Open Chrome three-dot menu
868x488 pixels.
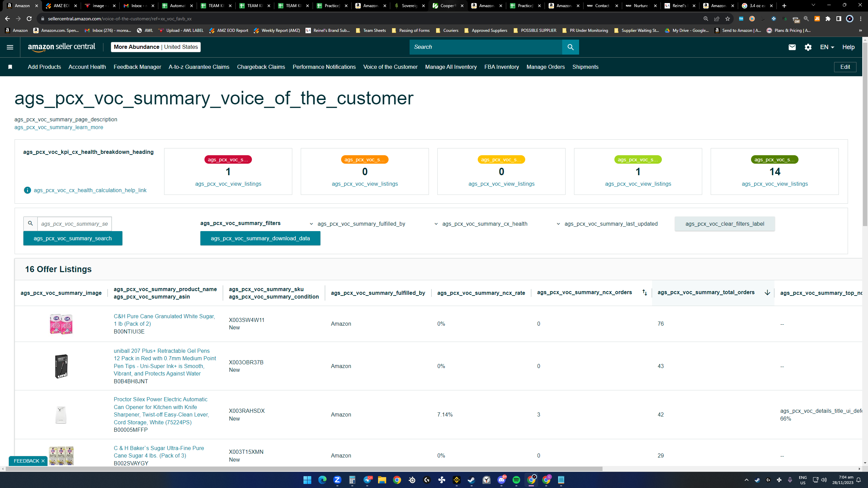[x=861, y=19]
